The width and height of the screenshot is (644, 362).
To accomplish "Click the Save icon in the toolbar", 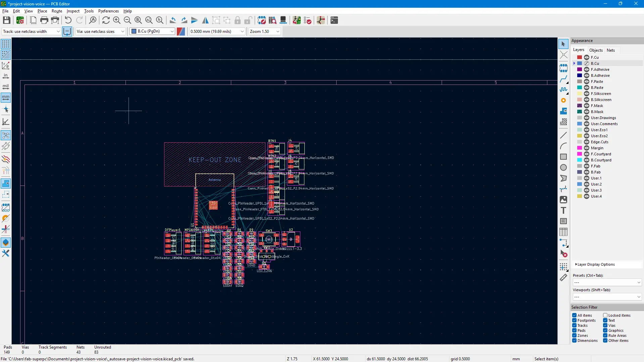I will (6, 20).
